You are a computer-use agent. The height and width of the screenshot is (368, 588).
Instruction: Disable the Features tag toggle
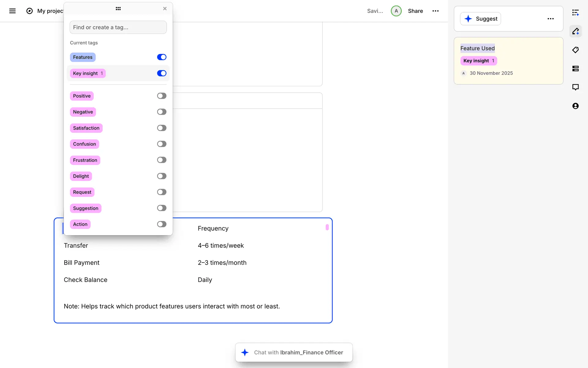point(161,57)
